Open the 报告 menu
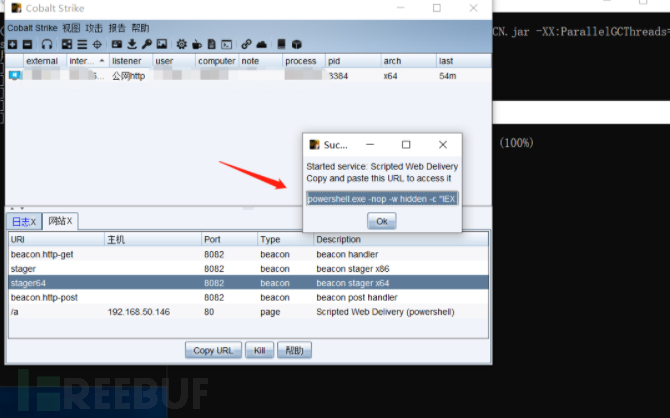The width and height of the screenshot is (670, 418). [117, 28]
